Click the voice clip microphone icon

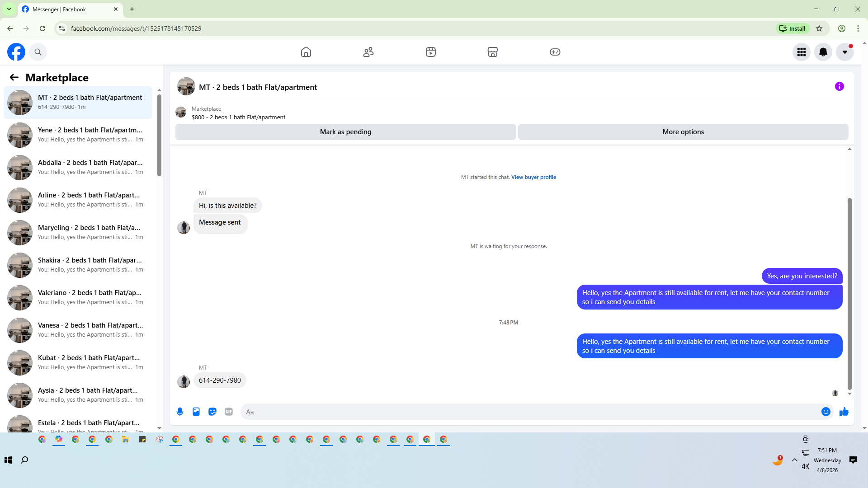click(x=180, y=412)
